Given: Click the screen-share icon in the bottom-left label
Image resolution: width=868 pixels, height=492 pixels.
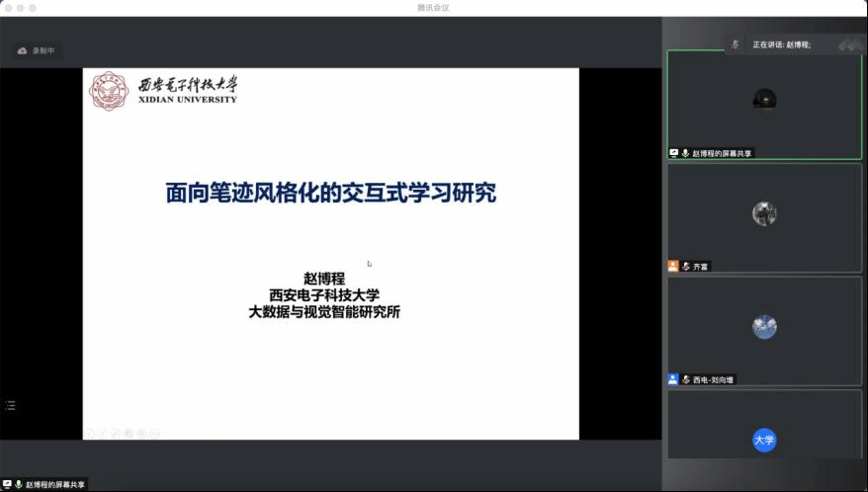Looking at the screenshot, I should click(7, 484).
